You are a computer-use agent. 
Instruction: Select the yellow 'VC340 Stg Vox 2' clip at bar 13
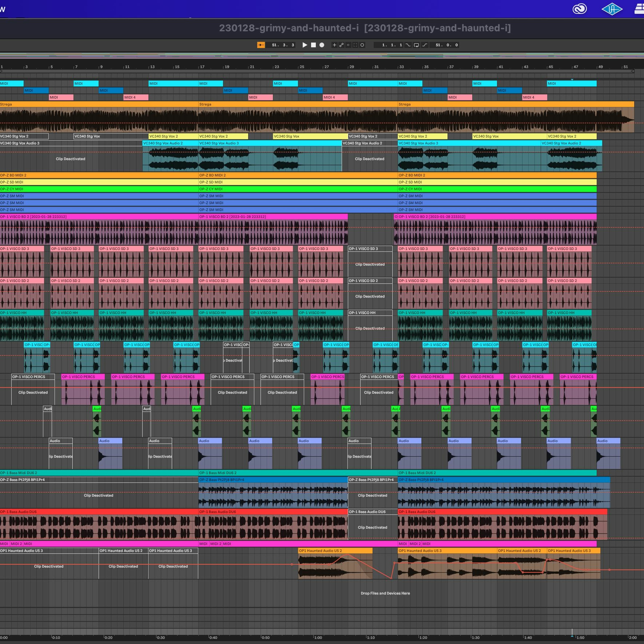173,136
